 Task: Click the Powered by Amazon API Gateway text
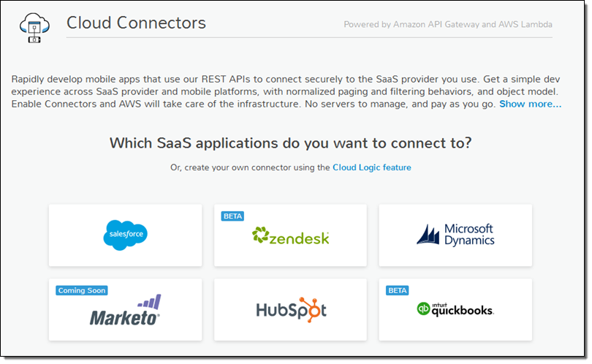coord(448,25)
